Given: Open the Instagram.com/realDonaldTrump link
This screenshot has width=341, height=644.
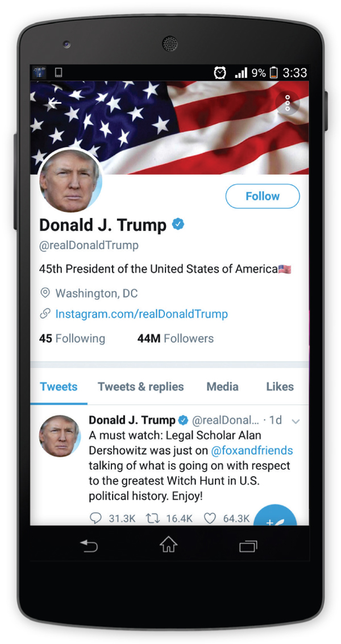Looking at the screenshot, I should [x=142, y=314].
